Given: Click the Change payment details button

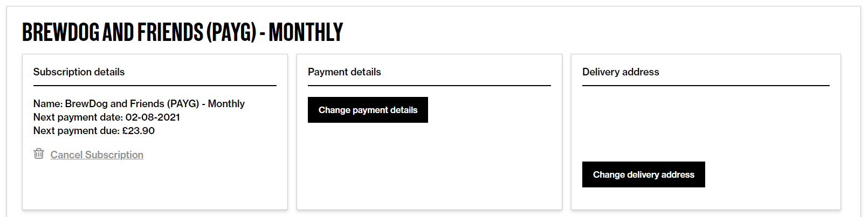Looking at the screenshot, I should click(368, 110).
